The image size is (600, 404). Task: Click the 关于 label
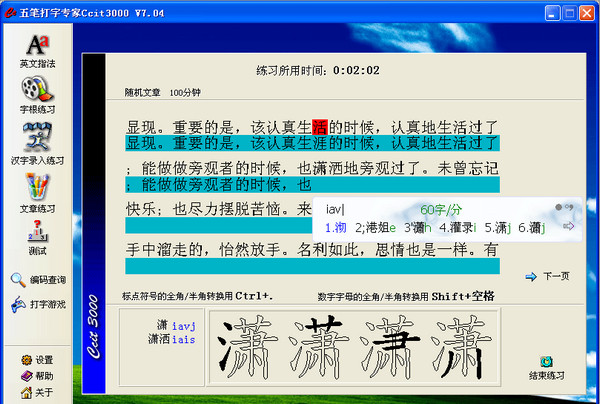[44, 393]
